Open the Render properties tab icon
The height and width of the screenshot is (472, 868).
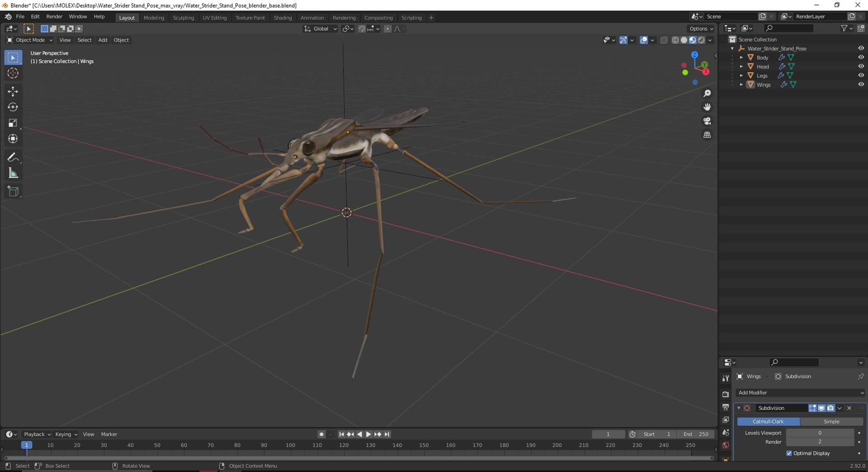(x=726, y=394)
